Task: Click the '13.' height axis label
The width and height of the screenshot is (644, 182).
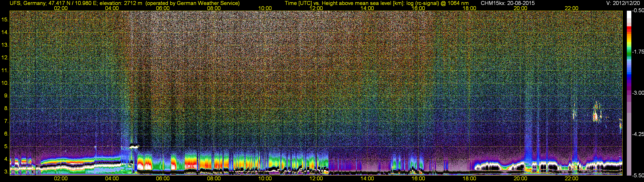Action: (5, 45)
